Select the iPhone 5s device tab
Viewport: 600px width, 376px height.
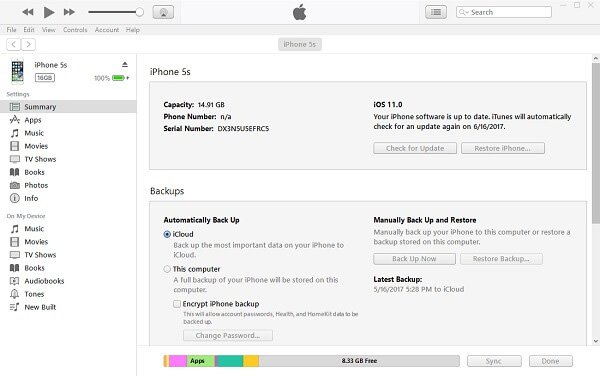(300, 44)
